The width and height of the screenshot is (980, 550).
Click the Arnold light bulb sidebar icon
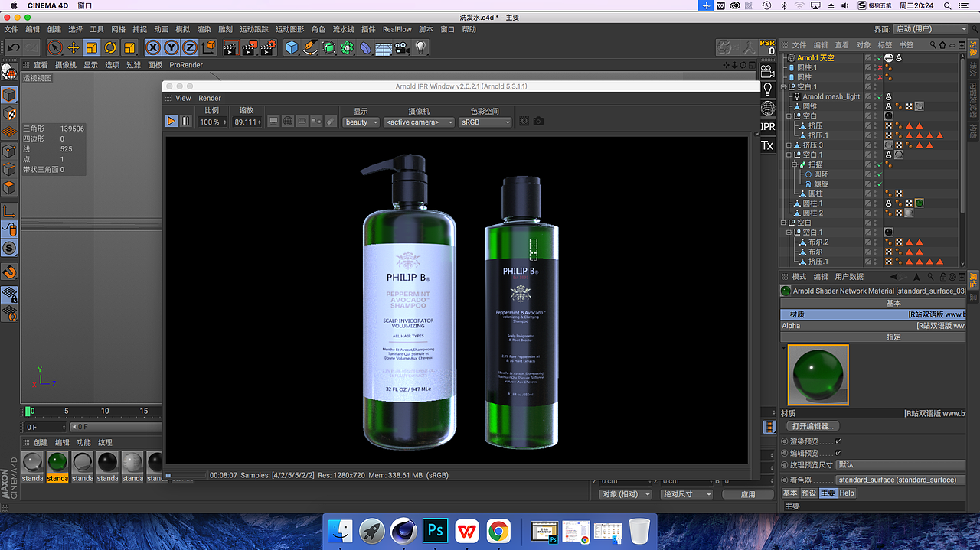pos(768,89)
